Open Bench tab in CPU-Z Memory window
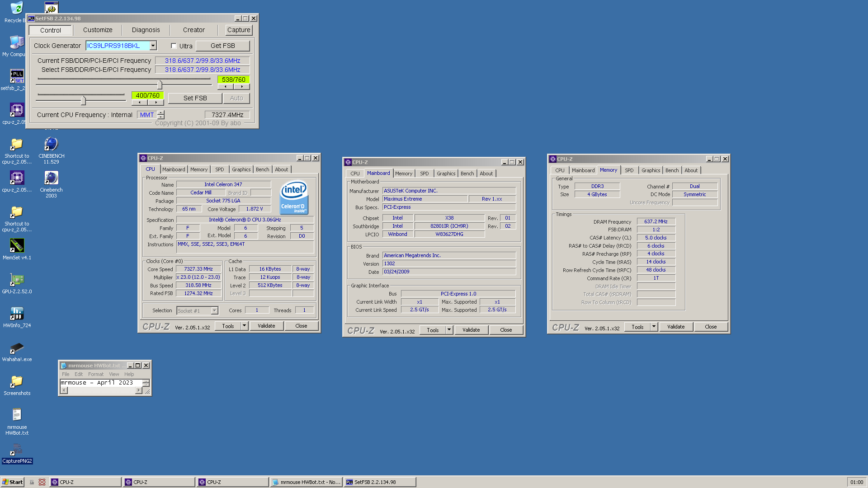 [672, 170]
